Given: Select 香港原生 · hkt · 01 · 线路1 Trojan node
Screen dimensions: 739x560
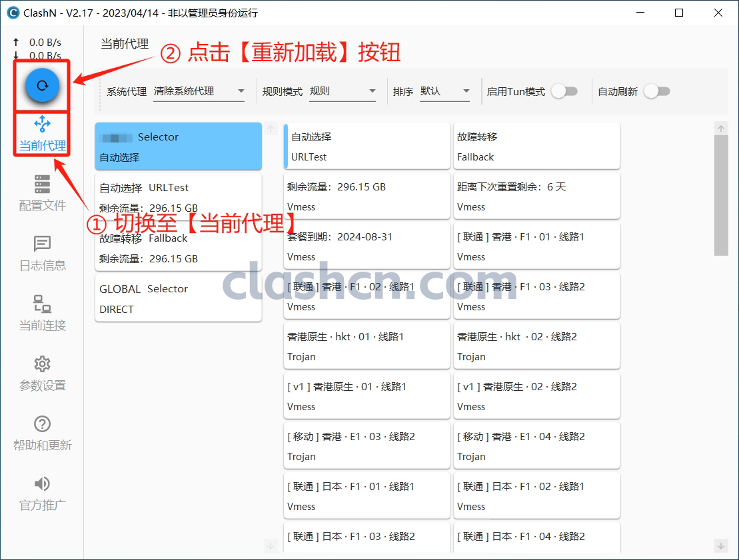Looking at the screenshot, I should [367, 346].
